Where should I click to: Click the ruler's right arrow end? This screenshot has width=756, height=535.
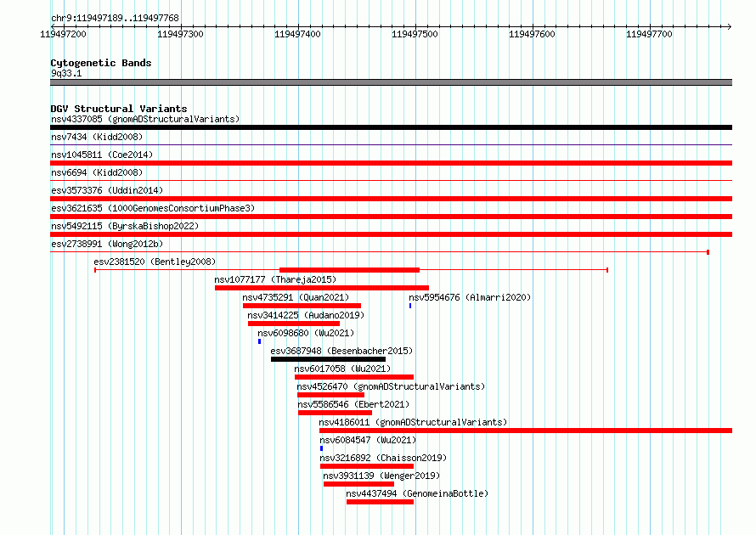[x=730, y=26]
